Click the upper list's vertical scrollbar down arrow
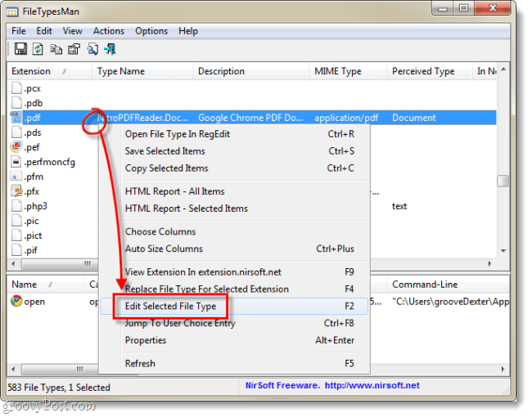Screen dimensions: 532x417 tap(503, 251)
